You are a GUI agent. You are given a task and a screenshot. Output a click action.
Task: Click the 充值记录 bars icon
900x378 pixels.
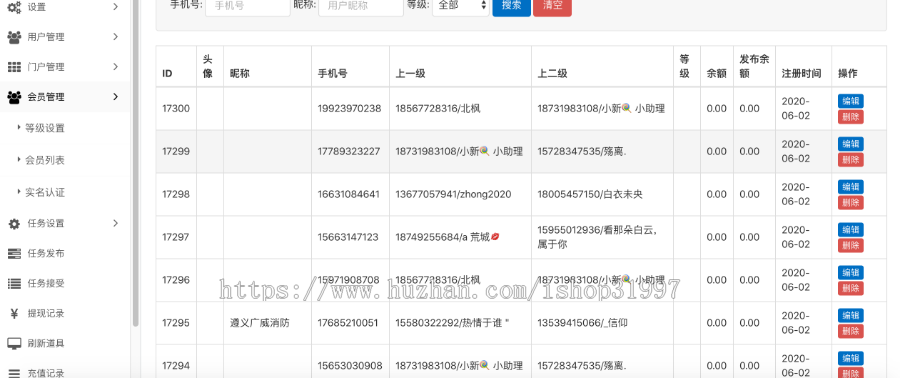click(x=14, y=373)
